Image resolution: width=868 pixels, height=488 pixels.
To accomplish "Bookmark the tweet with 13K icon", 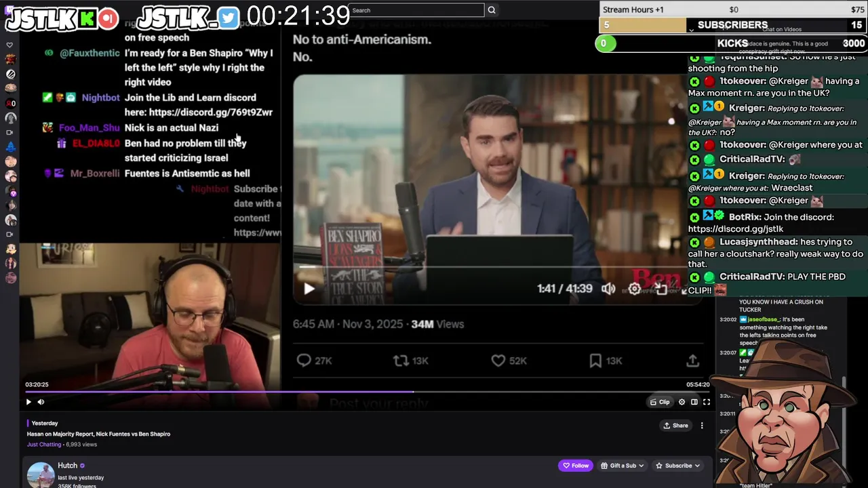I will (595, 361).
